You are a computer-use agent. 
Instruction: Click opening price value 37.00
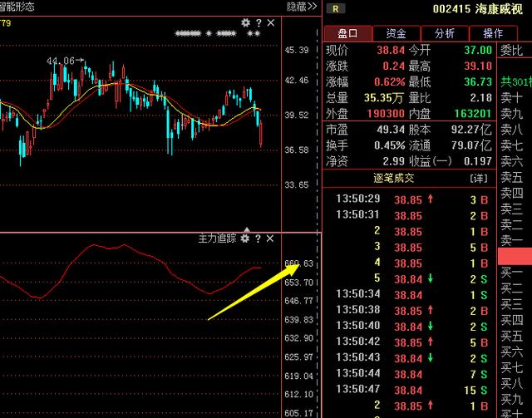478,50
